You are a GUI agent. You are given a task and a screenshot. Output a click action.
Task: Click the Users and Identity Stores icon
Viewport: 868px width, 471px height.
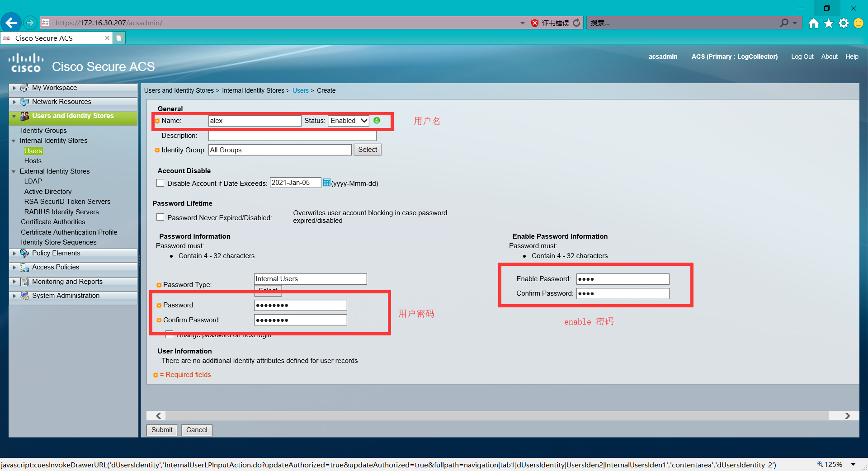(x=24, y=116)
